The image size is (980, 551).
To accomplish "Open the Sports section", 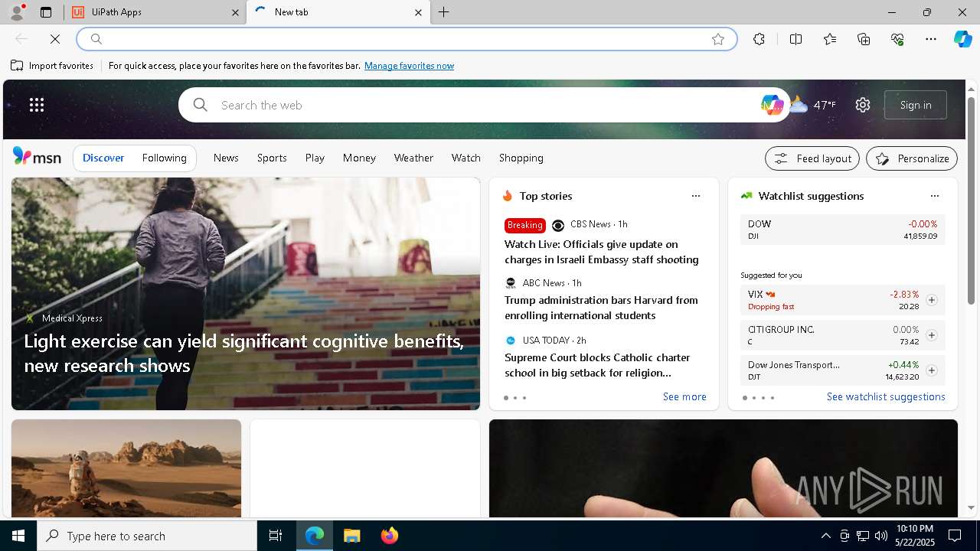I will click(272, 158).
